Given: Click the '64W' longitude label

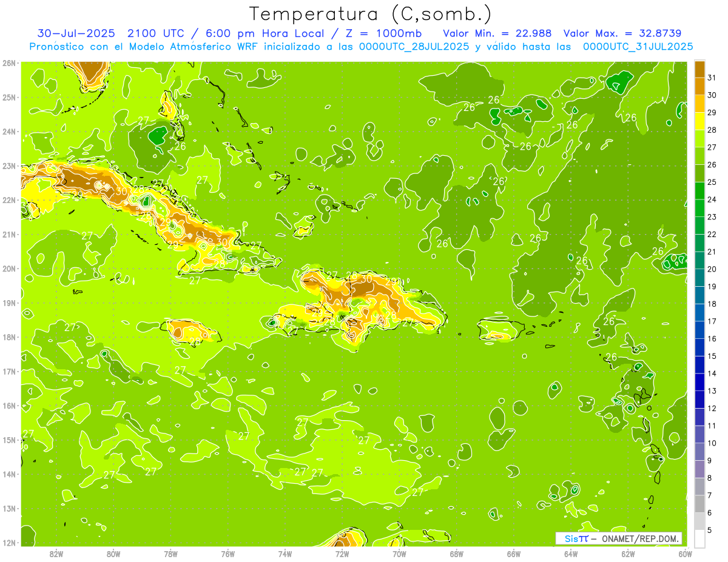Looking at the screenshot, I should [571, 554].
